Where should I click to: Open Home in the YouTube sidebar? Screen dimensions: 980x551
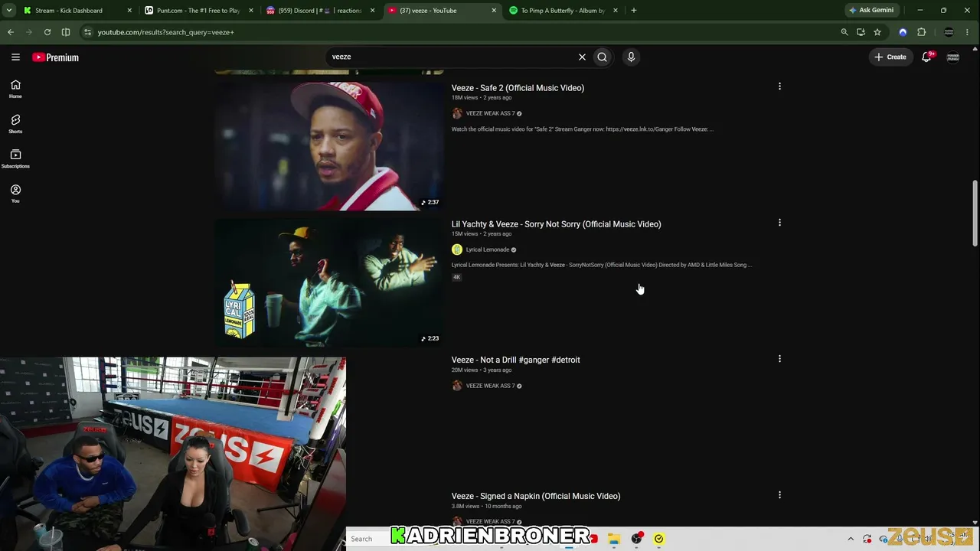(x=15, y=89)
